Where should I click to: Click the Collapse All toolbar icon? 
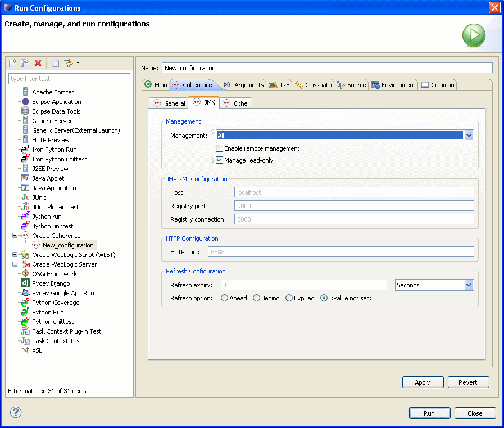55,63
